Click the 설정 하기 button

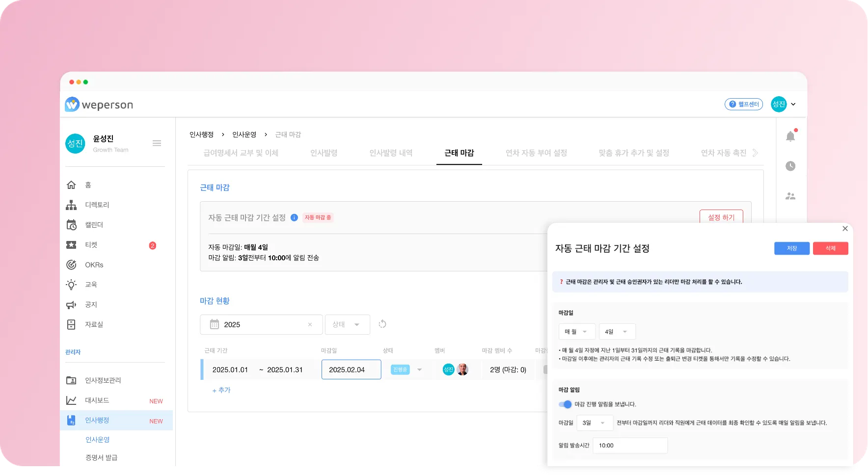point(721,217)
